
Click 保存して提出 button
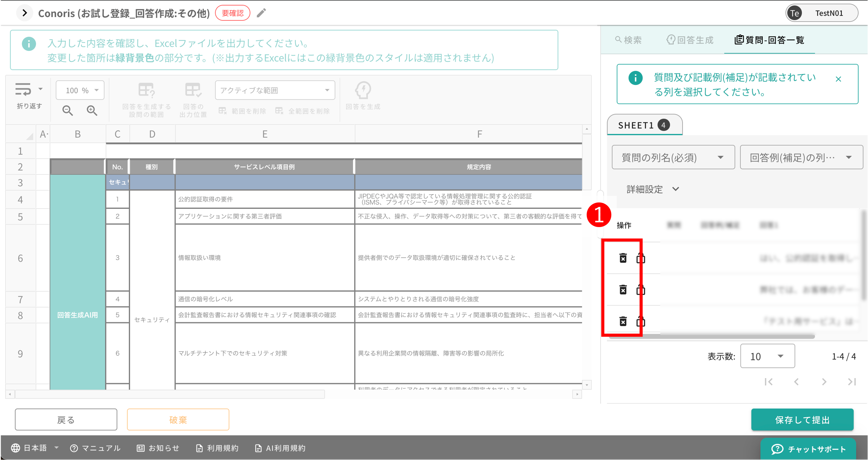tap(802, 420)
